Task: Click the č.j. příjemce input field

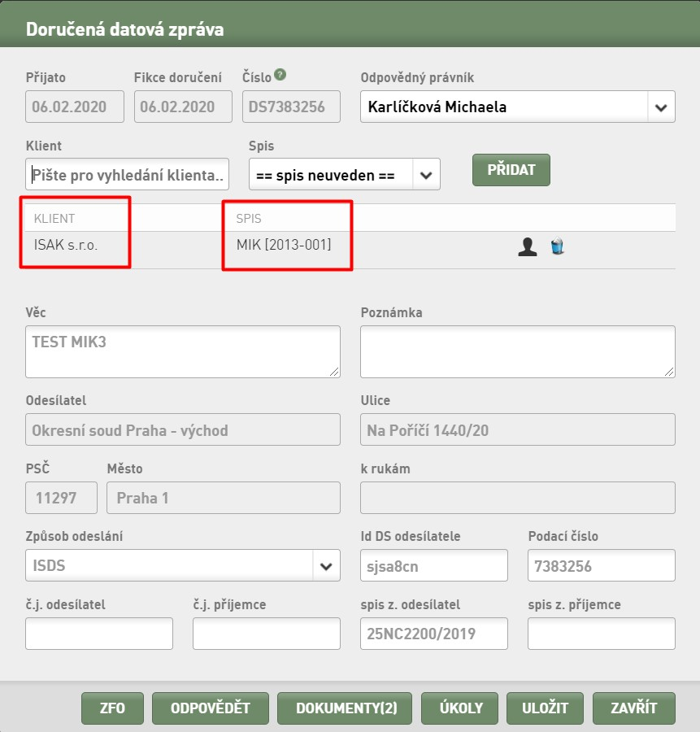Action: click(x=267, y=634)
